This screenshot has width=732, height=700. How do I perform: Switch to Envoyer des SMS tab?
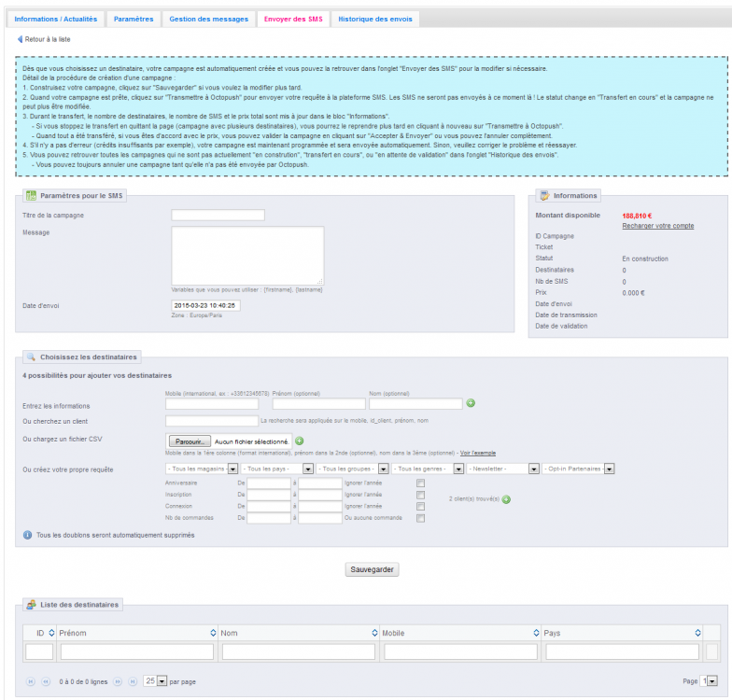293,19
